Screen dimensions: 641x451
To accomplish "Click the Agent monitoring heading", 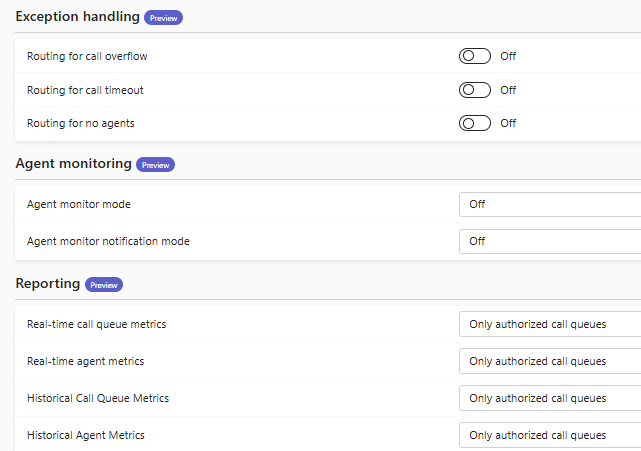I will [74, 164].
